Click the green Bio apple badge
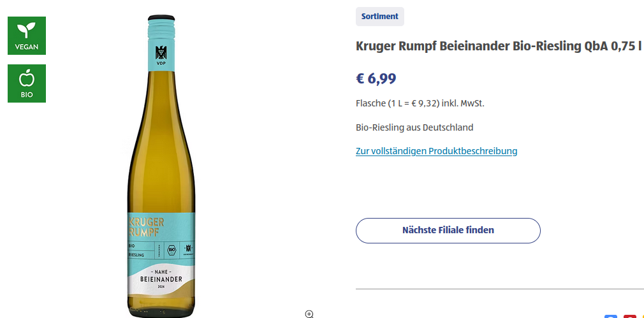 point(27,83)
